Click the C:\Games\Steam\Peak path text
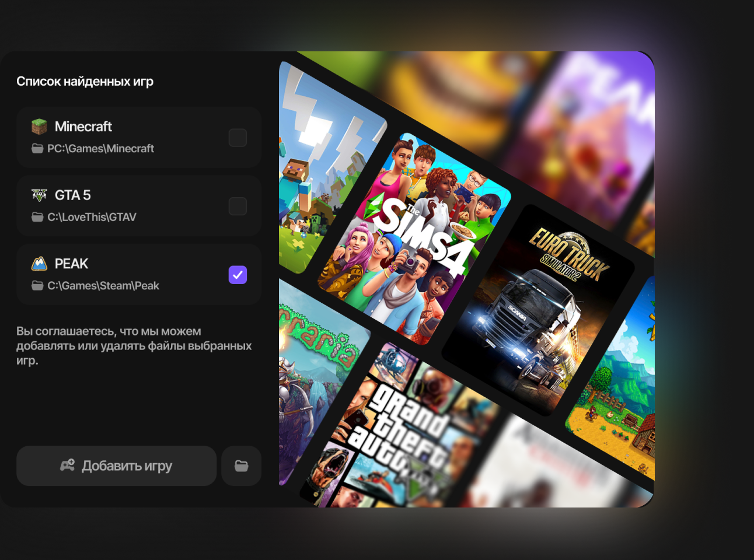 tap(103, 286)
